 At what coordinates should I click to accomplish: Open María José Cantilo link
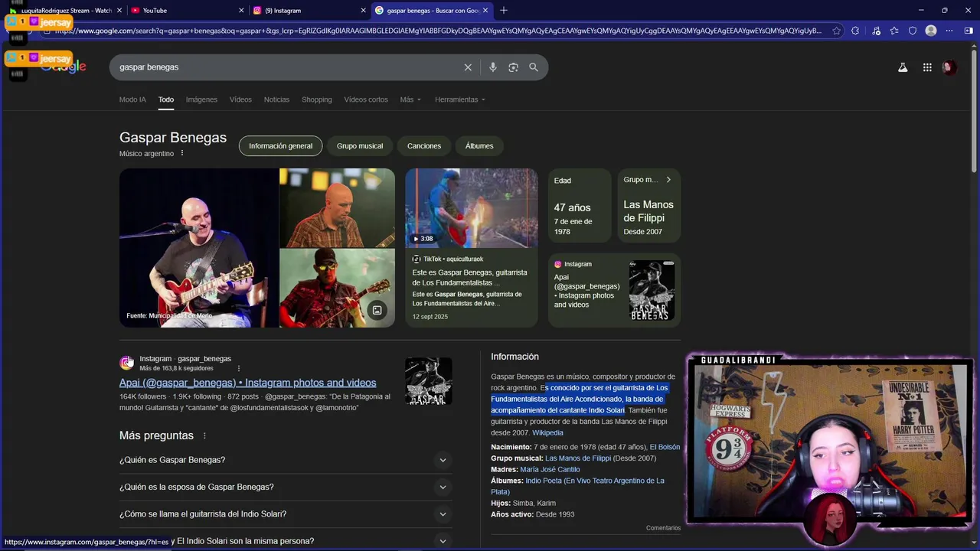(x=550, y=469)
